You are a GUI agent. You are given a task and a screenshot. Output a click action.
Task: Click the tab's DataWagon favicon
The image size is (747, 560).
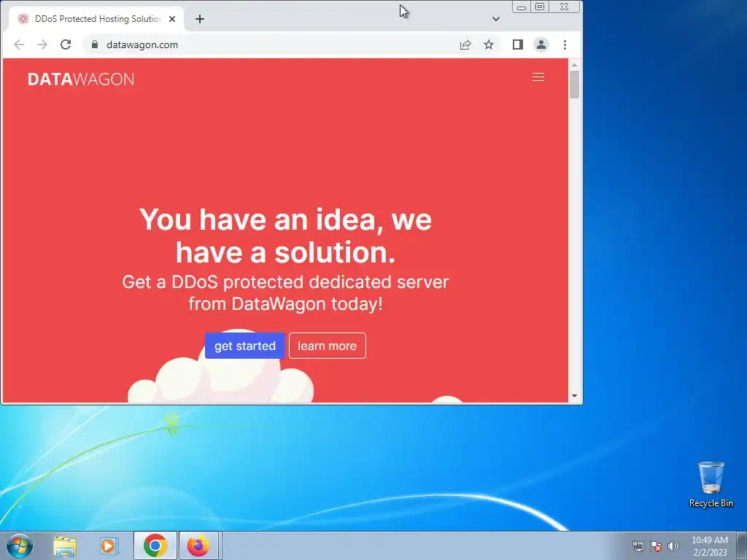click(x=23, y=19)
